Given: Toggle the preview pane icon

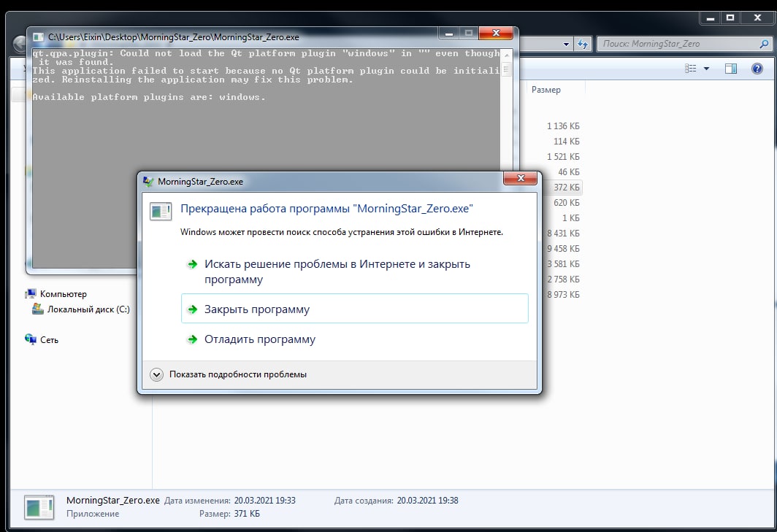Looking at the screenshot, I should point(731,69).
